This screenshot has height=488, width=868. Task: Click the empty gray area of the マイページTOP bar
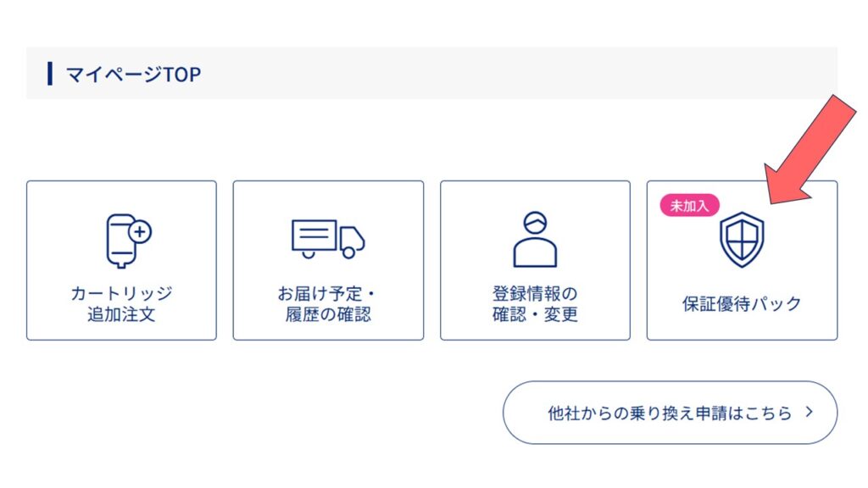pos(509,74)
